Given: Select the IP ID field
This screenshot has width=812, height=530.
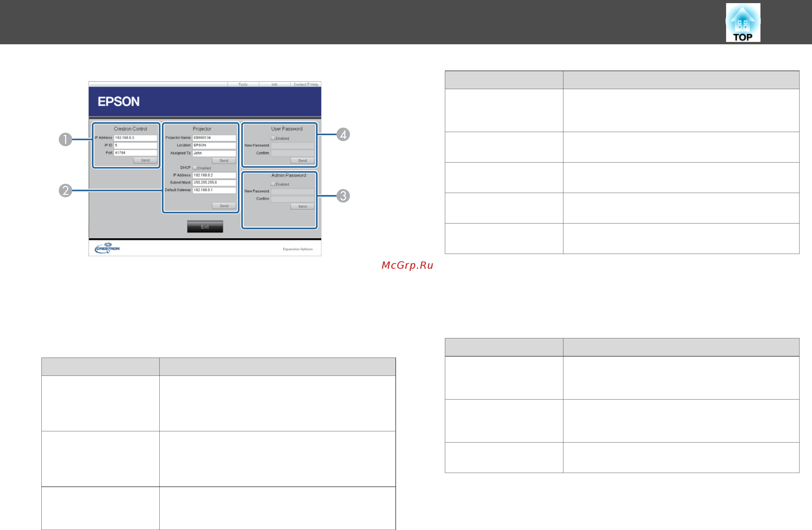Looking at the screenshot, I should click(x=135, y=145).
